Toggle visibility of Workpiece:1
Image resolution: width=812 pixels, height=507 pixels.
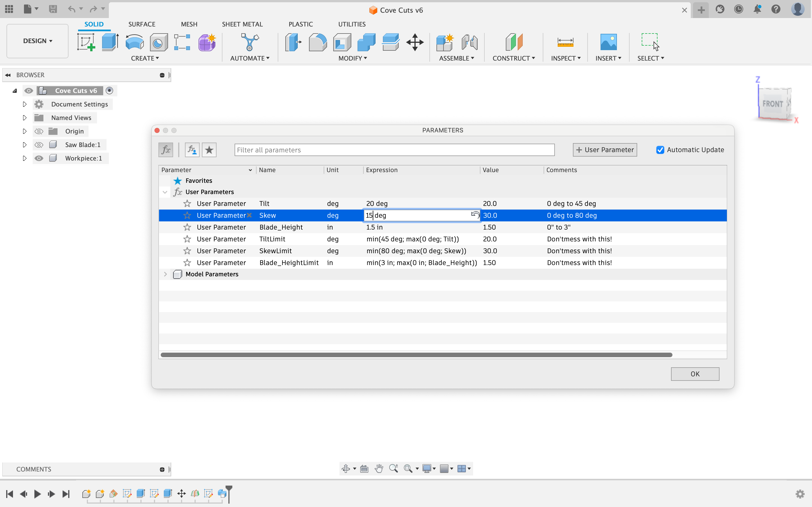click(x=39, y=158)
